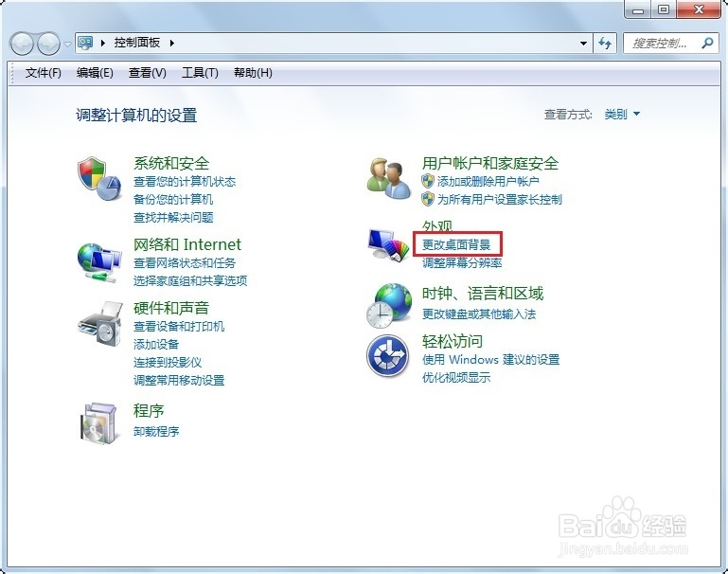The width and height of the screenshot is (728, 574).
Task: Open Ease of Access icon
Action: pyautogui.click(x=388, y=356)
